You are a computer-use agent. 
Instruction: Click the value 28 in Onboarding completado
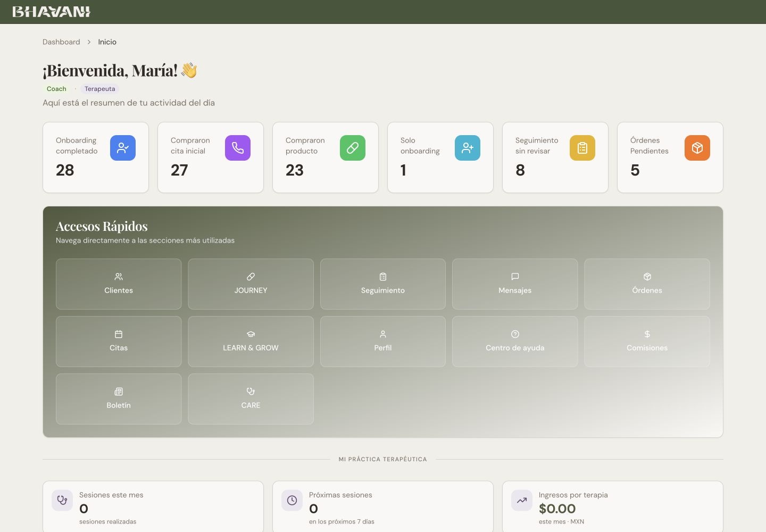[x=65, y=170]
